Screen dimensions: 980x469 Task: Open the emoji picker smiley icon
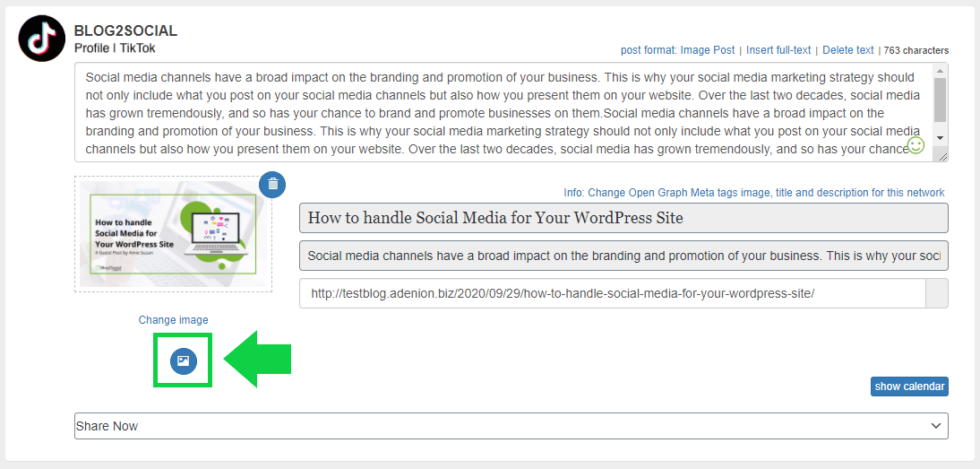(916, 145)
